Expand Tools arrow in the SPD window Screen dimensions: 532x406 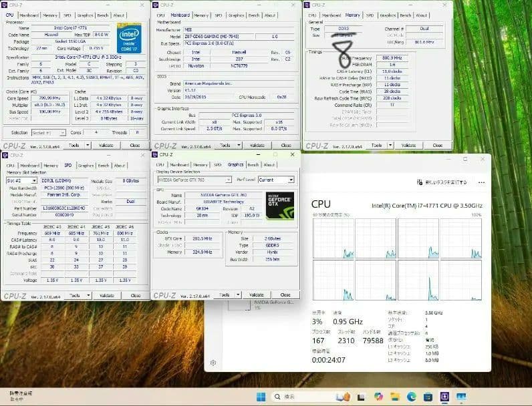[x=88, y=296]
